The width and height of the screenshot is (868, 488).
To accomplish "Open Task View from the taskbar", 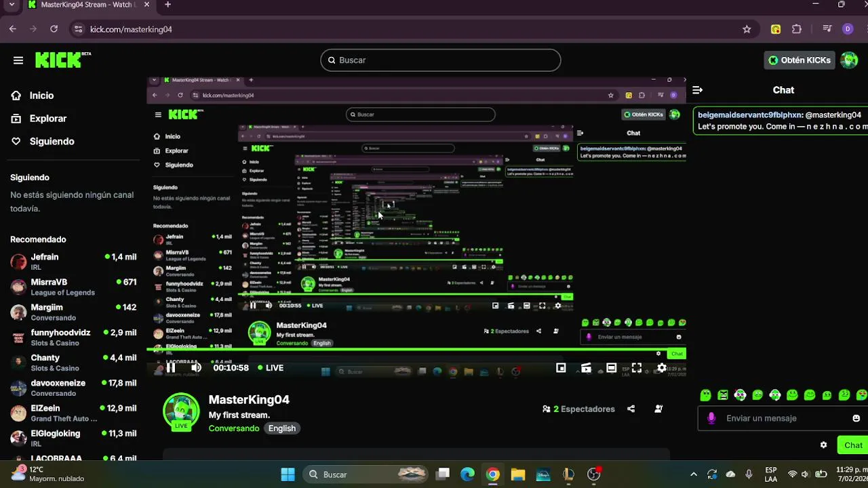I will 443,474.
